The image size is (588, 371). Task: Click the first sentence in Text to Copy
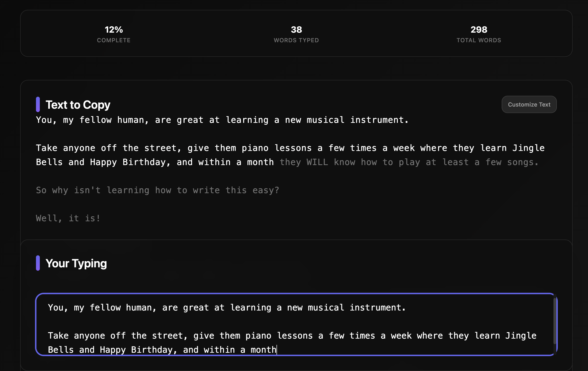tap(222, 120)
